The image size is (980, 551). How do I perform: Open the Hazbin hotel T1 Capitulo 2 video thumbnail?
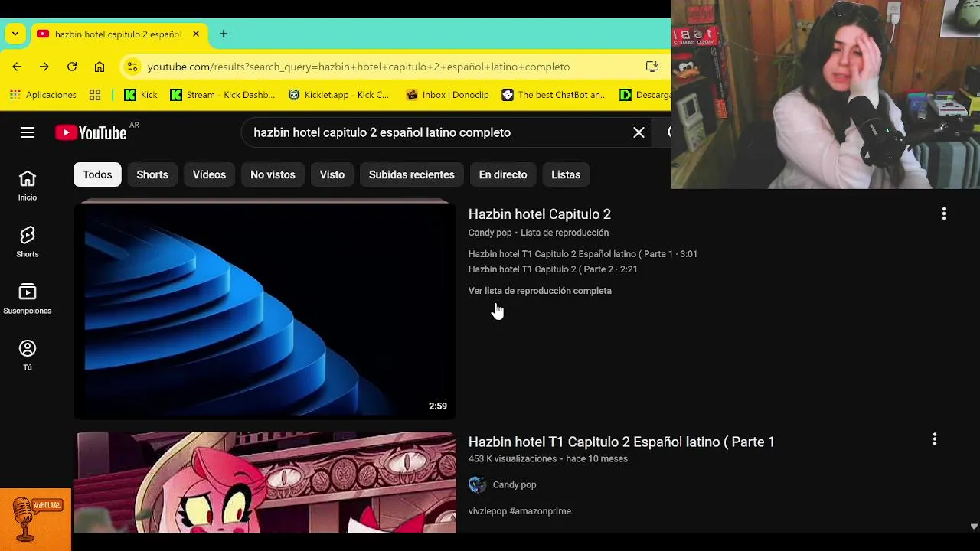coord(265,482)
